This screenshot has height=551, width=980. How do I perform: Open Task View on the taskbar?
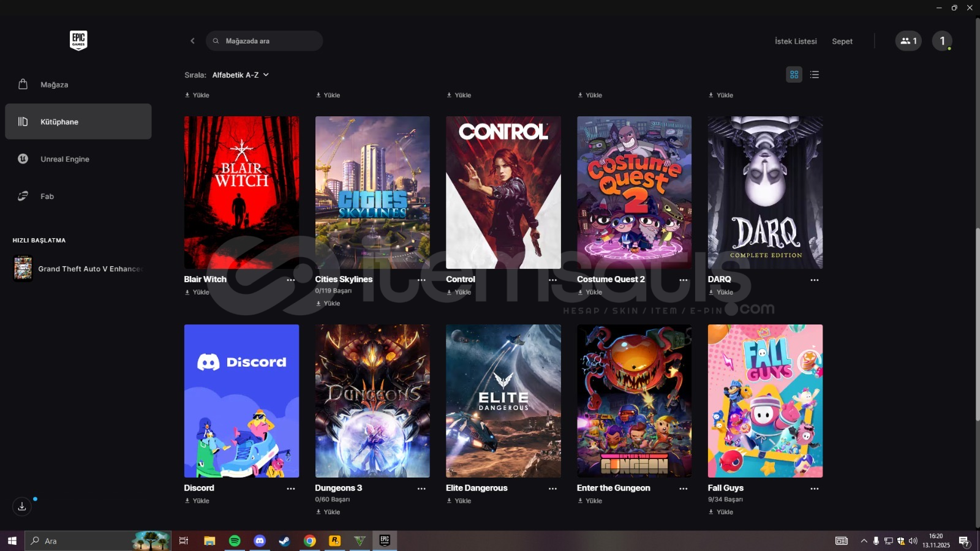pyautogui.click(x=183, y=541)
